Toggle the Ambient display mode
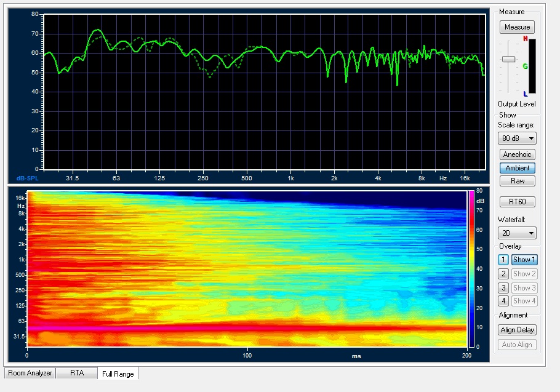Image resolution: width=560 pixels, height=392 pixels. (x=517, y=168)
